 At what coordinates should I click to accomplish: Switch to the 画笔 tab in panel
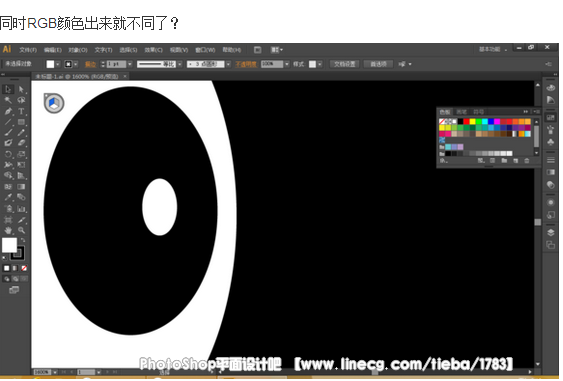[462, 112]
